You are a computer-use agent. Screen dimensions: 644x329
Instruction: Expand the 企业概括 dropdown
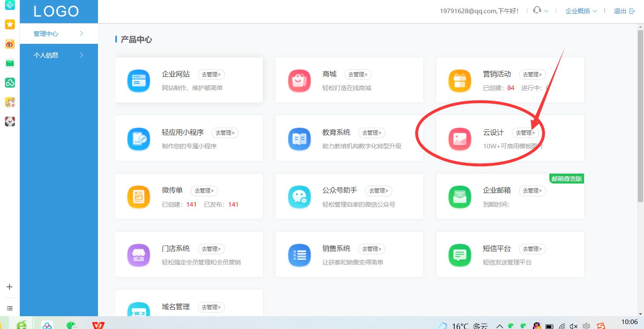pos(577,11)
